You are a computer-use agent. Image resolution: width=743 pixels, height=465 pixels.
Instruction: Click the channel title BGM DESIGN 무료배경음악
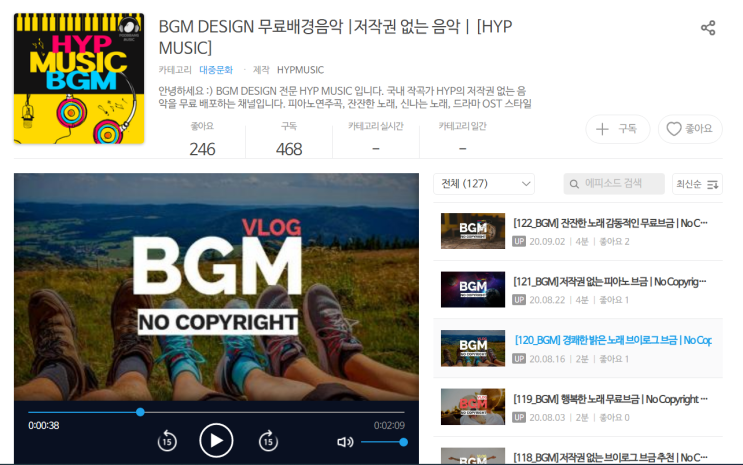pyautogui.click(x=335, y=37)
